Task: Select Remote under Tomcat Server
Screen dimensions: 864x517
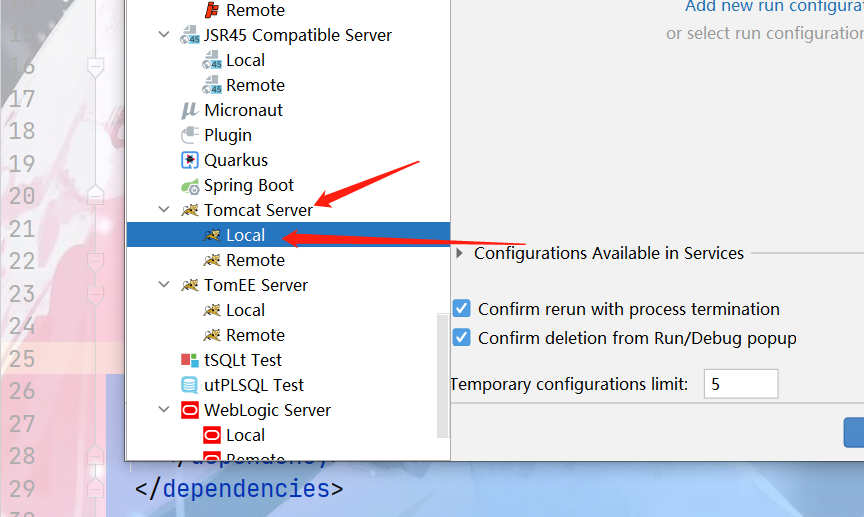Action: point(255,260)
